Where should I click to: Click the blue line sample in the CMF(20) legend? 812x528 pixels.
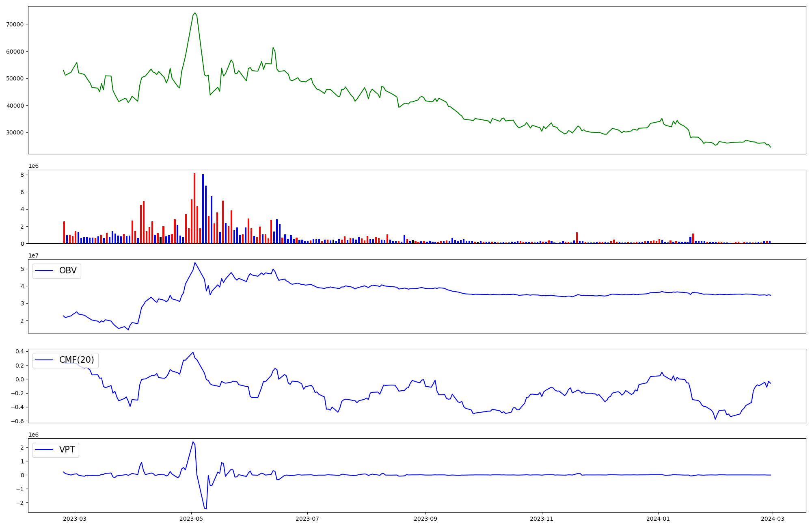click(x=45, y=360)
